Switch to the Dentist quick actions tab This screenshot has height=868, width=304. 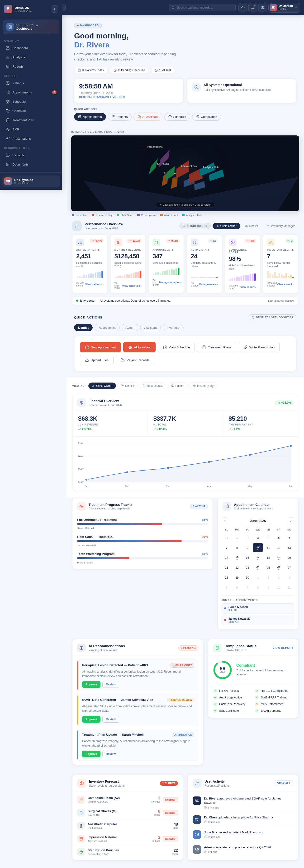(x=83, y=328)
